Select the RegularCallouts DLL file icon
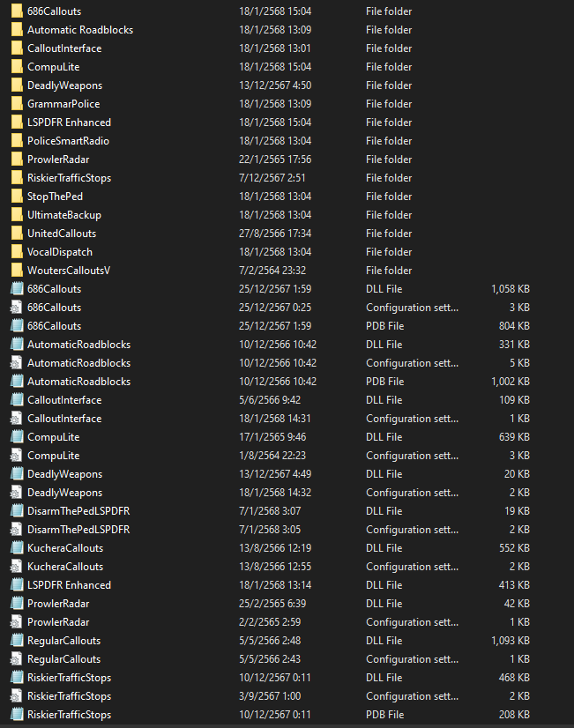574x728 pixels. click(17, 641)
